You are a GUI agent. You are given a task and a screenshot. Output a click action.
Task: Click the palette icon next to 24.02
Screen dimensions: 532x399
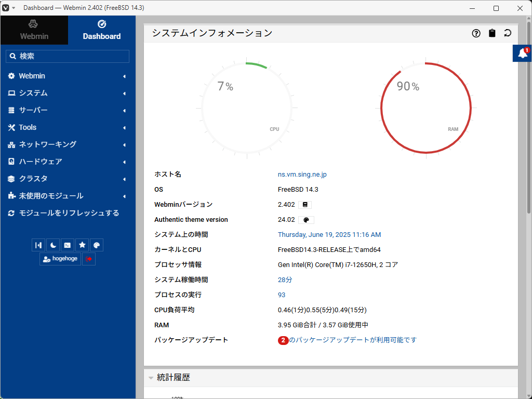click(x=306, y=220)
